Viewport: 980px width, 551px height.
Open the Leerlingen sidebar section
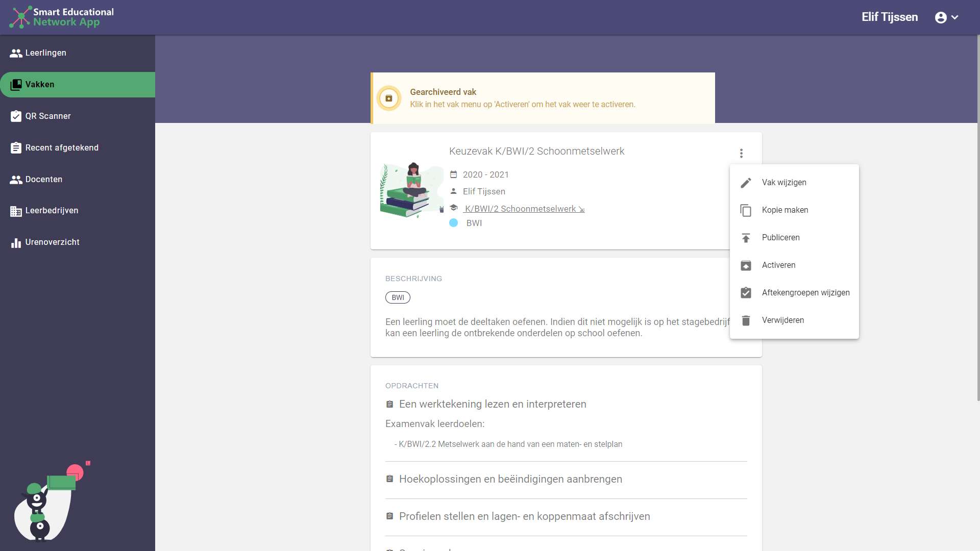click(78, 53)
